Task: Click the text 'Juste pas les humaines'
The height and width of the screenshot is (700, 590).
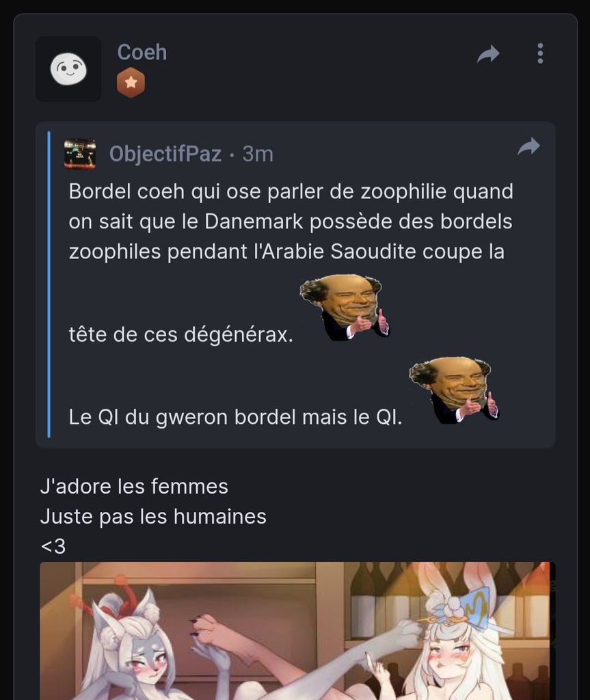Action: tap(153, 517)
